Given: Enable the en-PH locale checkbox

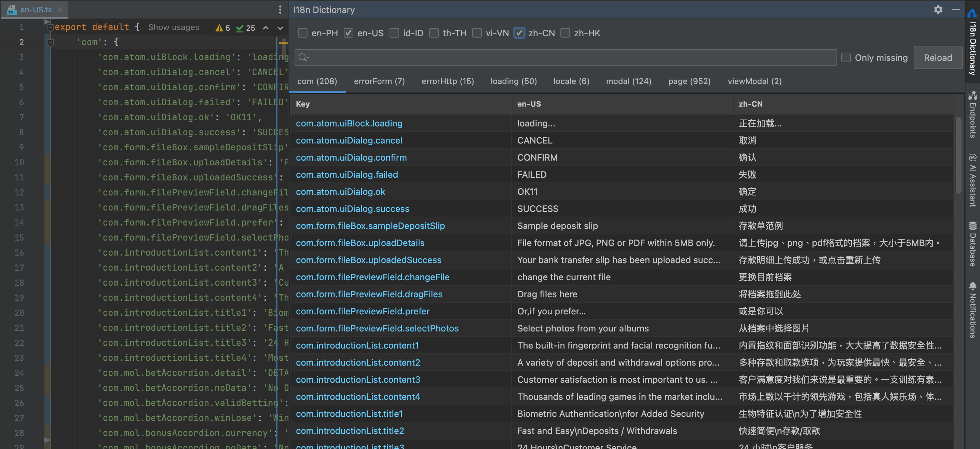Looking at the screenshot, I should (303, 33).
